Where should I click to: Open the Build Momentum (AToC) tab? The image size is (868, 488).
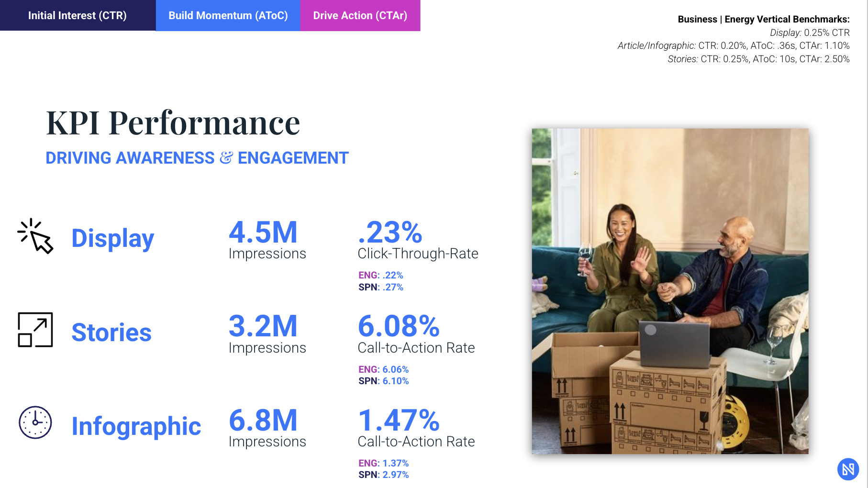click(228, 15)
